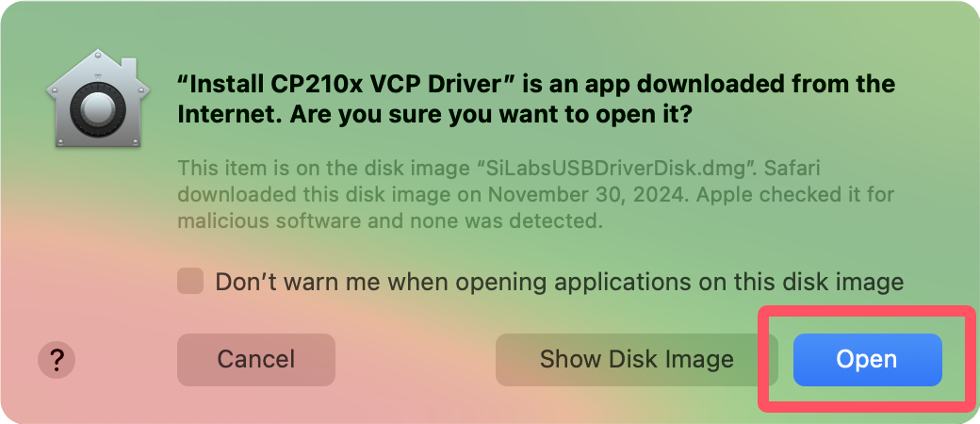The width and height of the screenshot is (980, 424).
Task: Open help with the question mark button
Action: tap(57, 359)
